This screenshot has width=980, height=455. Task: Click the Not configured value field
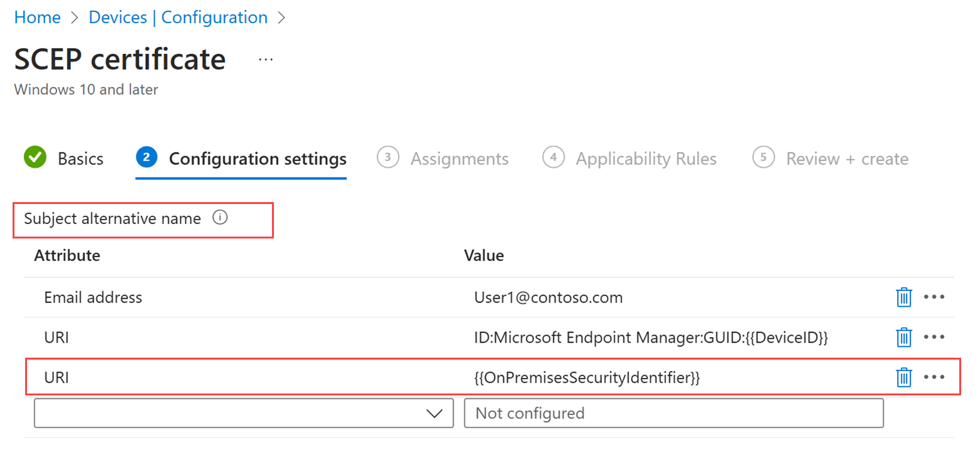tap(672, 413)
